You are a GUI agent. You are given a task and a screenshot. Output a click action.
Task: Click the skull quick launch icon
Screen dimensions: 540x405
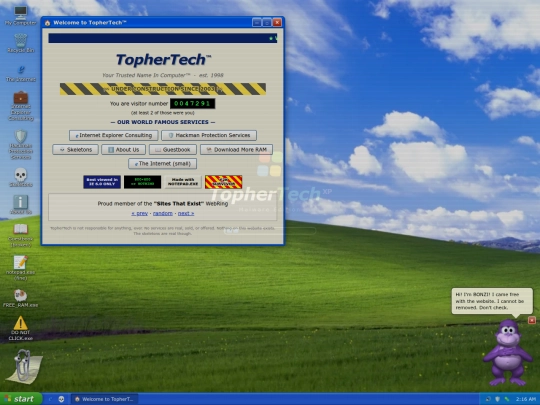pyautogui.click(x=61, y=399)
